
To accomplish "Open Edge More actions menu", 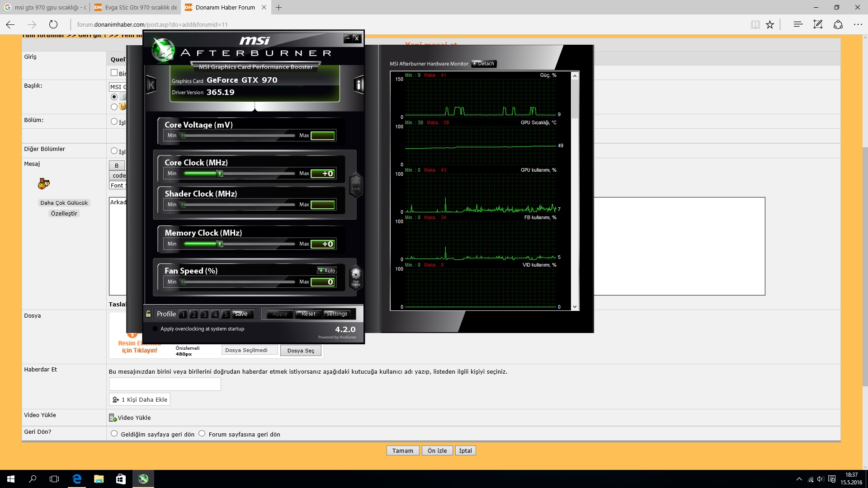I will pyautogui.click(x=858, y=24).
